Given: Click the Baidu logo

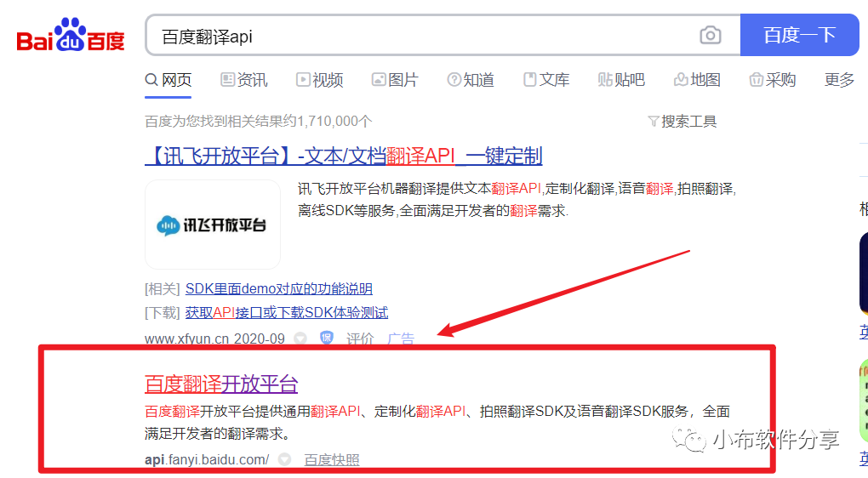Looking at the screenshot, I should pyautogui.click(x=71, y=36).
